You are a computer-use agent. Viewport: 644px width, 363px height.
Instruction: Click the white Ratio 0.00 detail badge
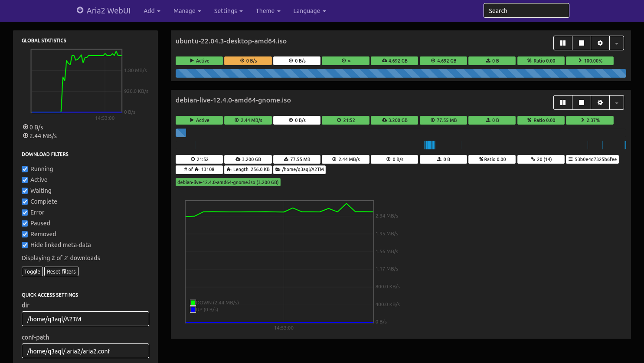coord(492,159)
